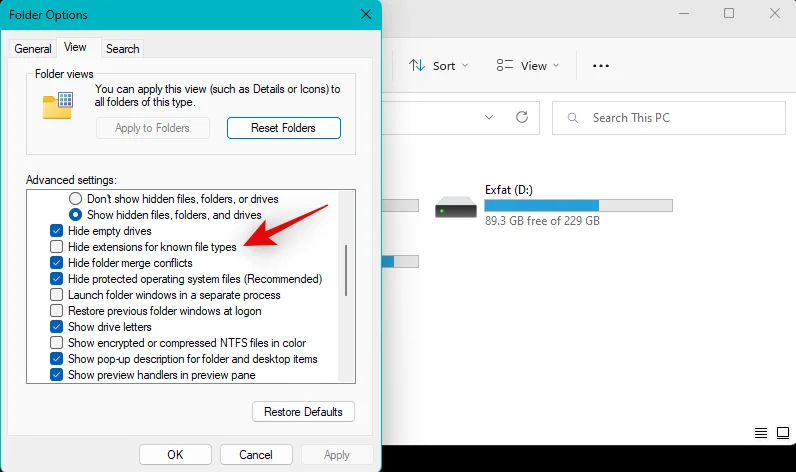The width and height of the screenshot is (796, 472).
Task: Uncheck Show drive letters
Action: [x=56, y=327]
